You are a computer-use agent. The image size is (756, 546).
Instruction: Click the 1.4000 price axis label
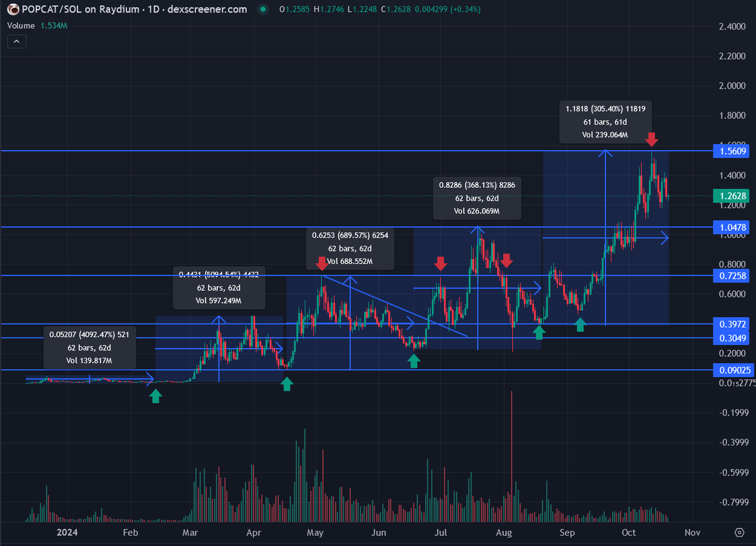click(731, 175)
